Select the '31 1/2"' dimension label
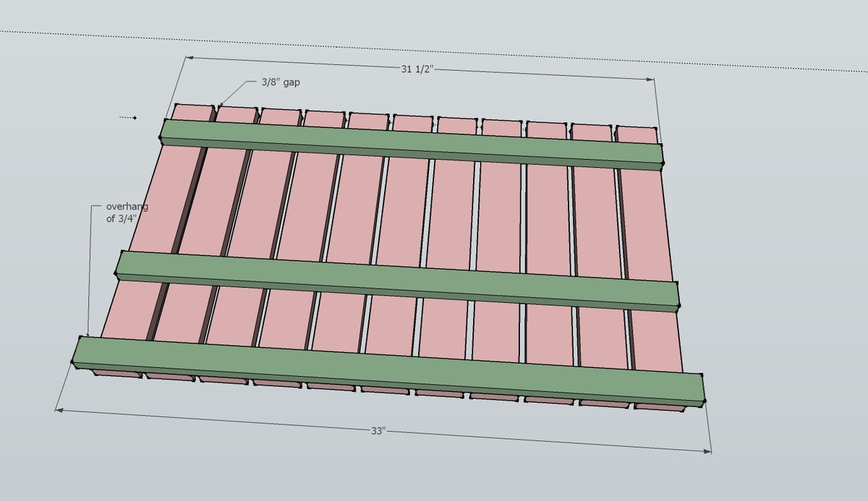Image resolution: width=868 pixels, height=501 pixels. [417, 69]
